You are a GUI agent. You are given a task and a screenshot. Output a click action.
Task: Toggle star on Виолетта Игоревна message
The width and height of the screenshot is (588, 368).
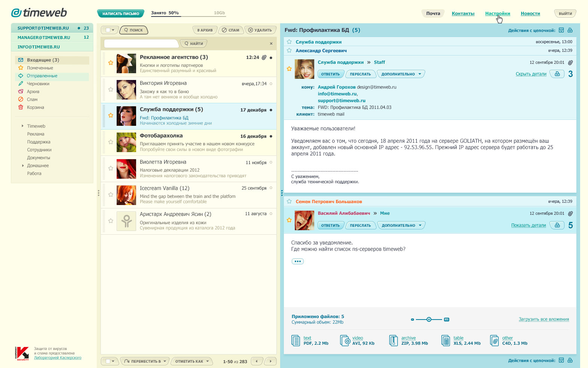[x=111, y=168]
